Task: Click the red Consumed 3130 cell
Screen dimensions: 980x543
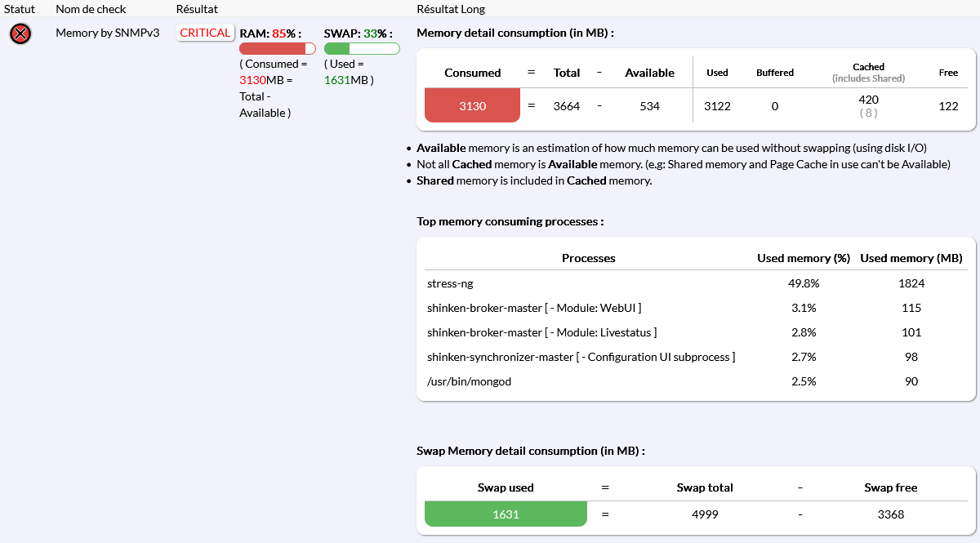Action: 472,106
